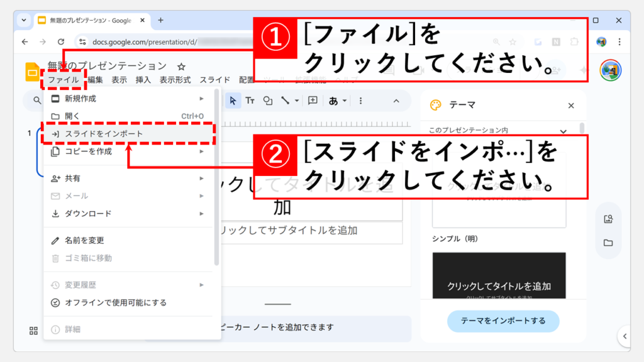The image size is (644, 362).
Task: Close the 無題のプレゼンテーション browser tab
Action: pyautogui.click(x=143, y=20)
